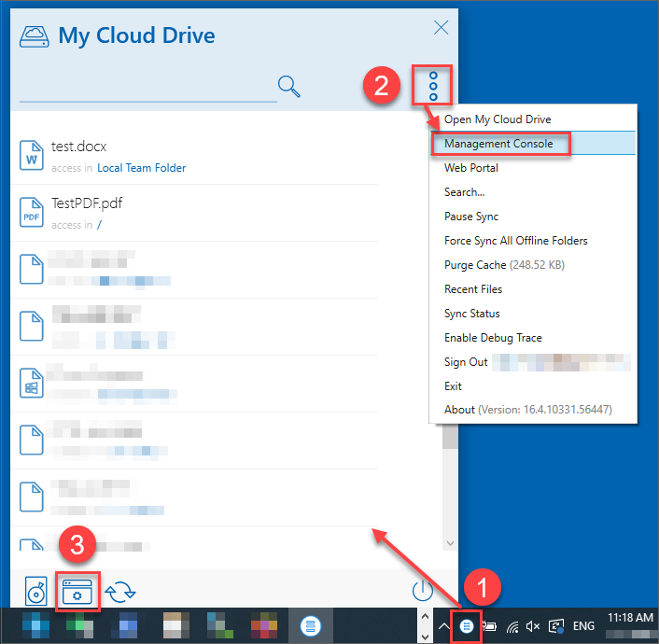
Task: Click the power icon in bottom toolbar
Action: (423, 591)
